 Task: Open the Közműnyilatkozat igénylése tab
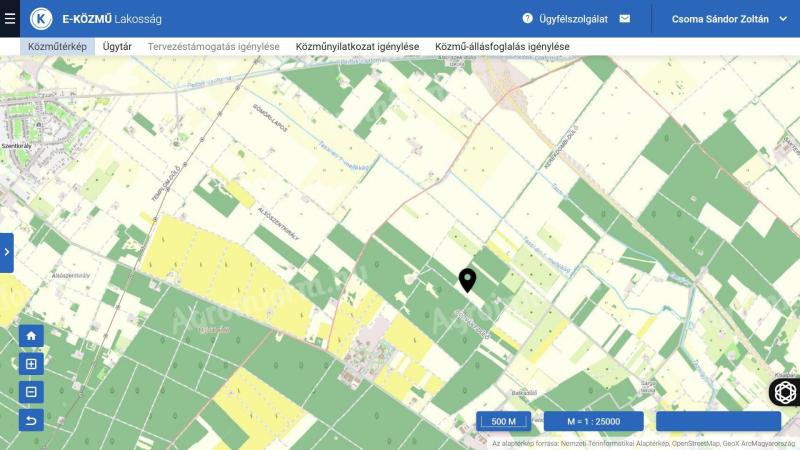pyautogui.click(x=357, y=46)
